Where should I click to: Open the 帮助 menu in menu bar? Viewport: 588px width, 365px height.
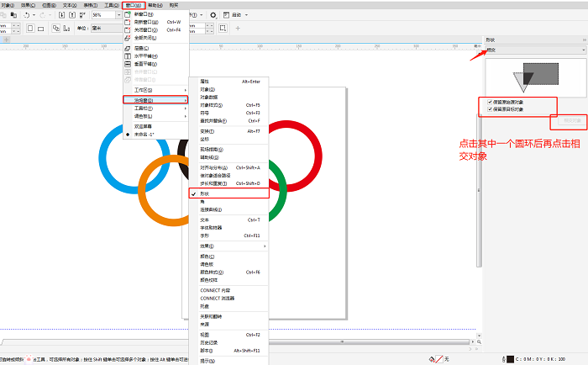(155, 4)
